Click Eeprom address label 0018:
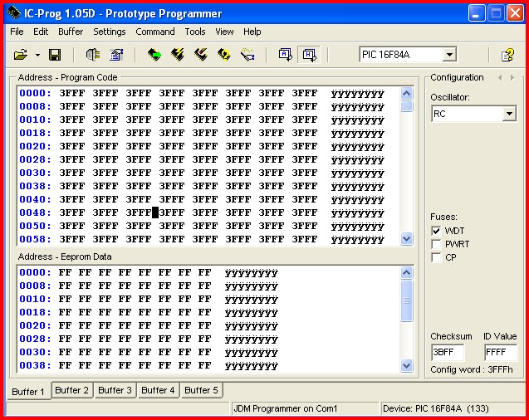This screenshot has width=529, height=420. (x=35, y=312)
